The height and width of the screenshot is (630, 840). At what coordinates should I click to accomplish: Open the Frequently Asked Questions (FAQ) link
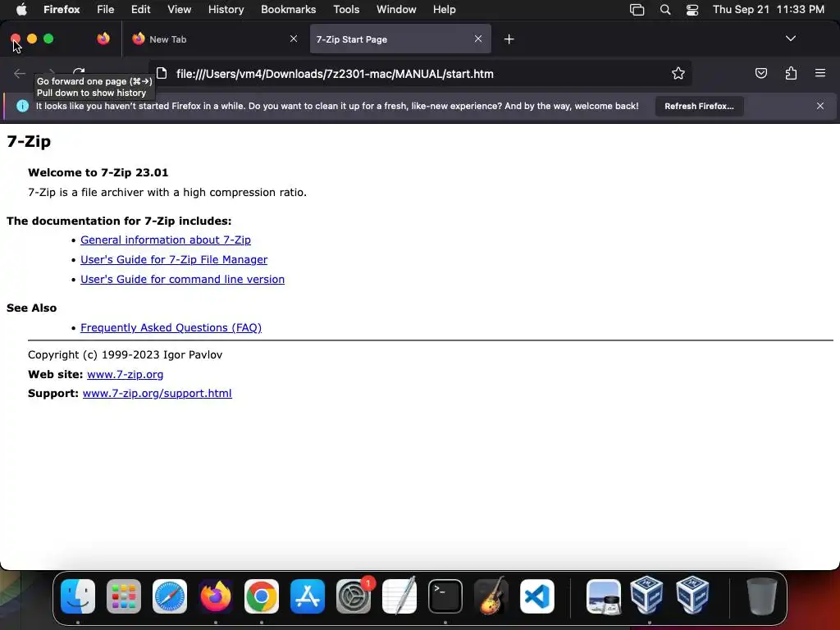pyautogui.click(x=171, y=328)
